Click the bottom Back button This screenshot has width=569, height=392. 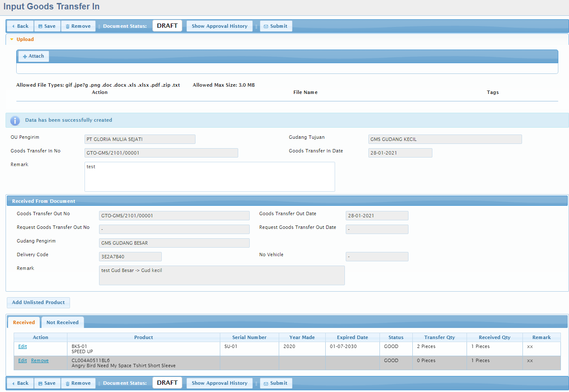coord(20,383)
